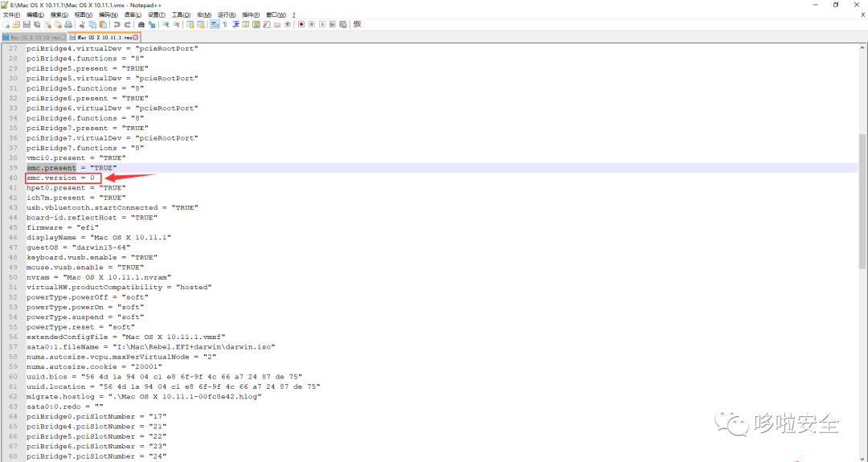Open Find with the binoculars icon
This screenshot has height=462, width=868.
coord(141,24)
